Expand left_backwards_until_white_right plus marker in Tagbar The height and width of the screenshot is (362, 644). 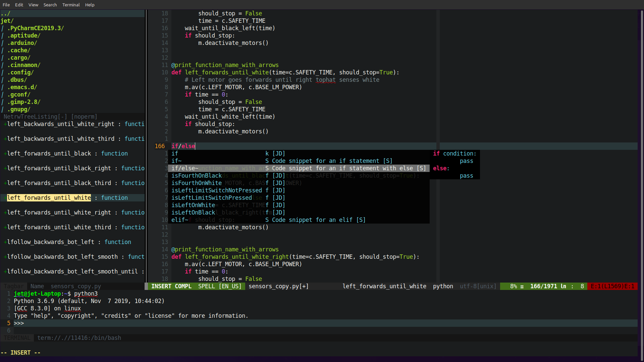(x=5, y=124)
